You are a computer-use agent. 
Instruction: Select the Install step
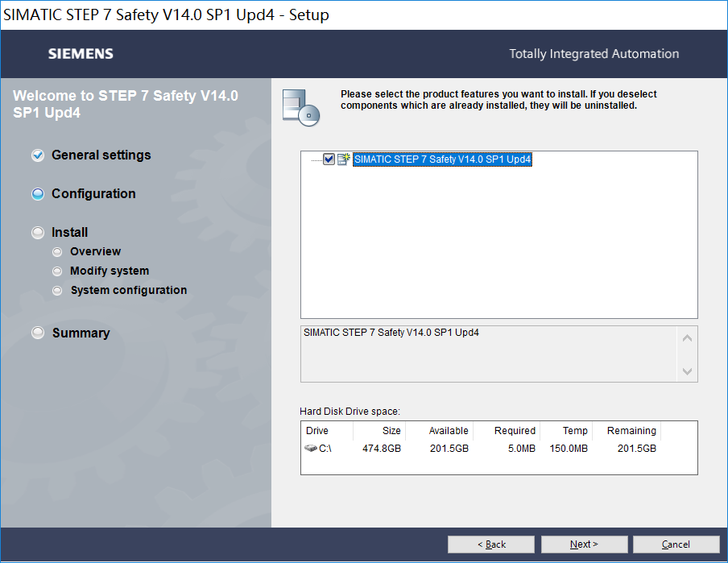(x=69, y=232)
